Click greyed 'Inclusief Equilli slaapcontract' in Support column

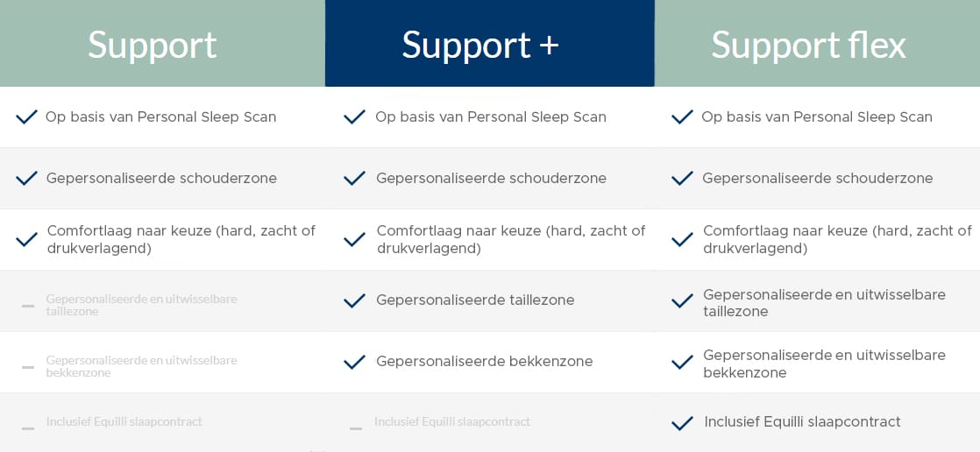(124, 422)
